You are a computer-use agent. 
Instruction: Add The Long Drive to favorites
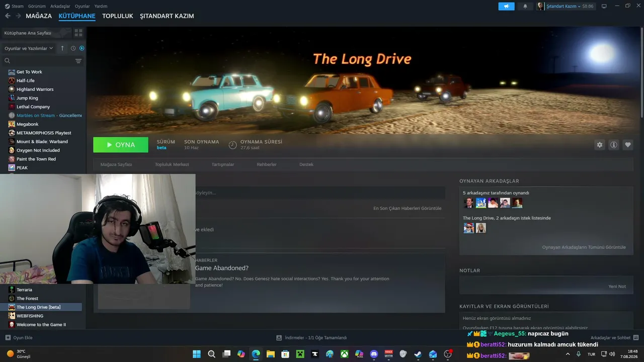[x=628, y=145]
